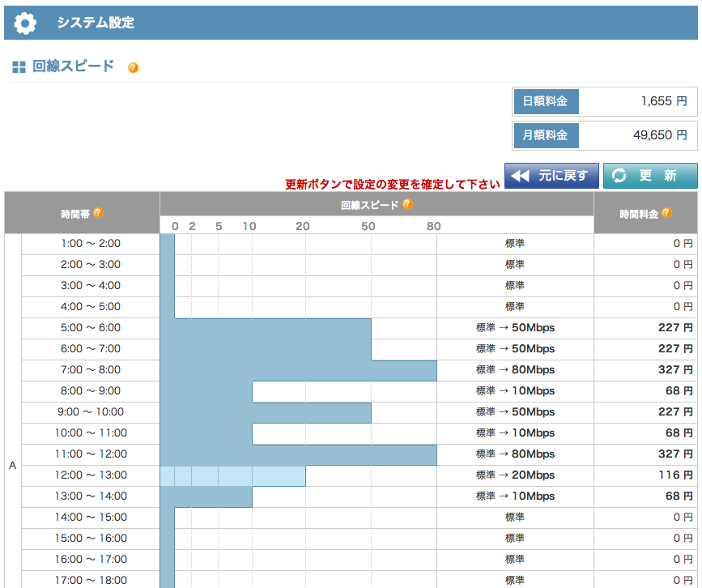Screen dimensions: 702x588
Task: Click the 元に戻す revert button
Action: pos(551,176)
